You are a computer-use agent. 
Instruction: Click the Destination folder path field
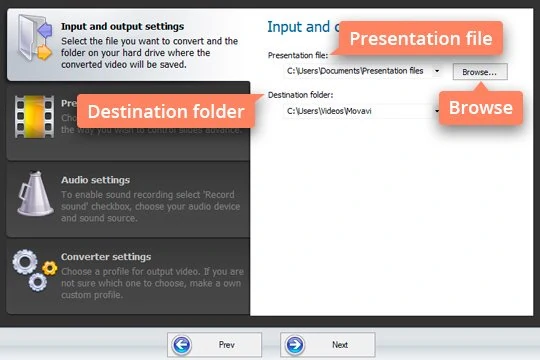(x=358, y=111)
